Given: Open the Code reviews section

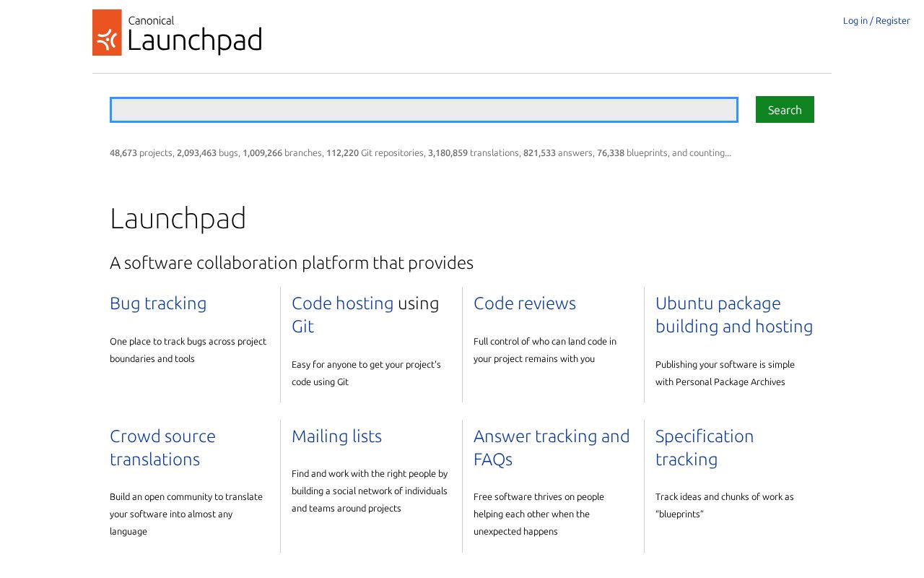Looking at the screenshot, I should [525, 303].
